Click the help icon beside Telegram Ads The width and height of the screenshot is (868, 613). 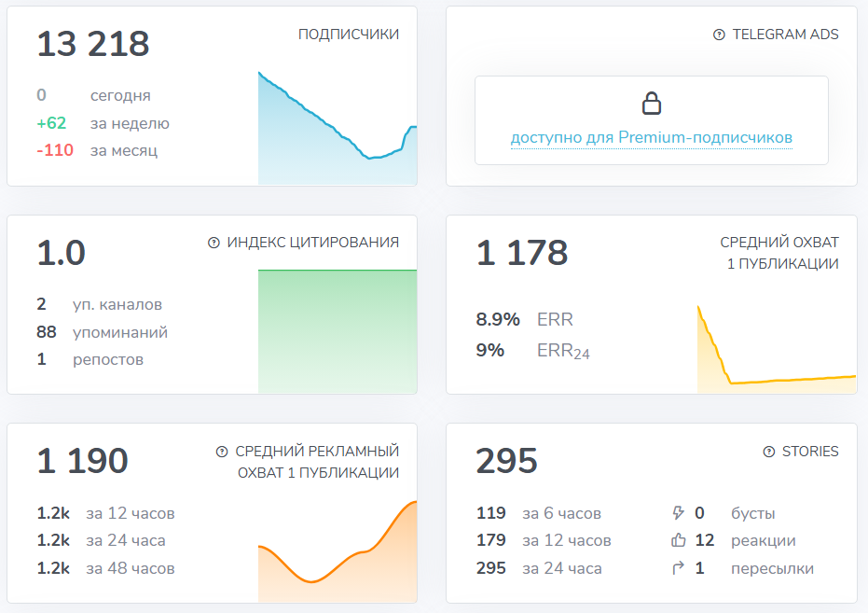pyautogui.click(x=719, y=35)
